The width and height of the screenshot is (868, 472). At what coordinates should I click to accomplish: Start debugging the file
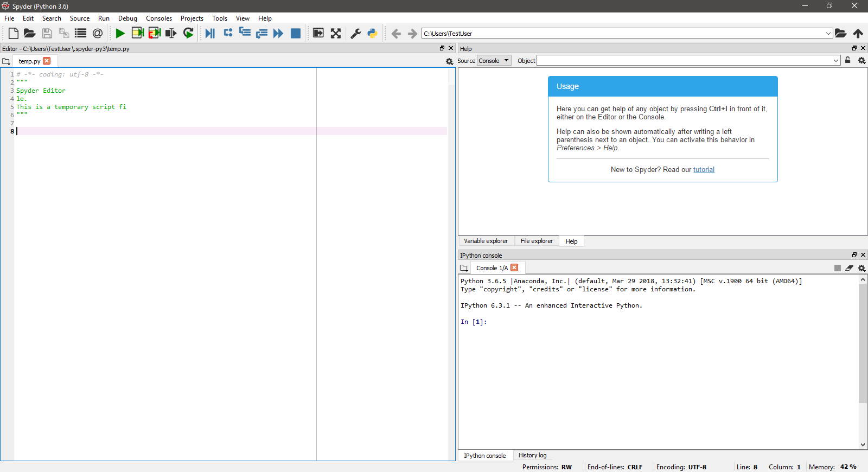[x=210, y=33]
